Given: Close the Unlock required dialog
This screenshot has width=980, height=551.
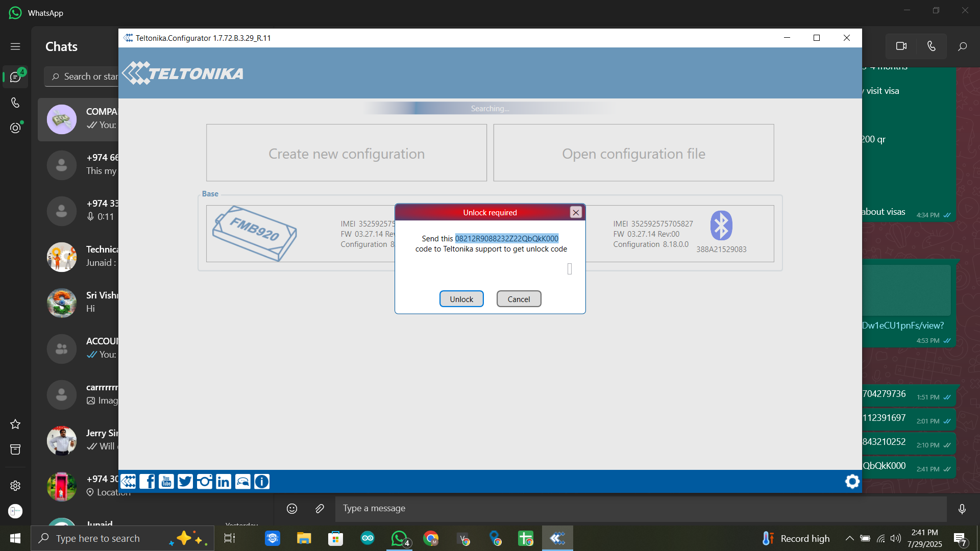Looking at the screenshot, I should 576,212.
